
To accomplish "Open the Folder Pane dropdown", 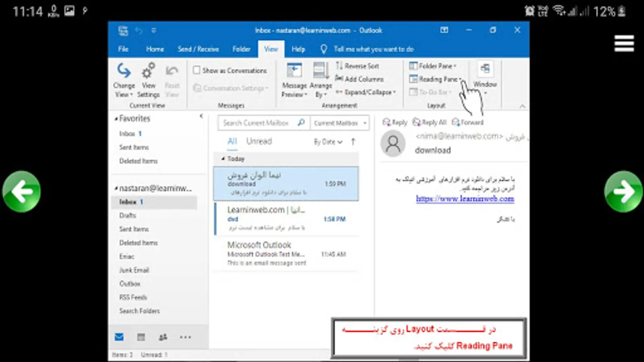I will click(x=433, y=66).
